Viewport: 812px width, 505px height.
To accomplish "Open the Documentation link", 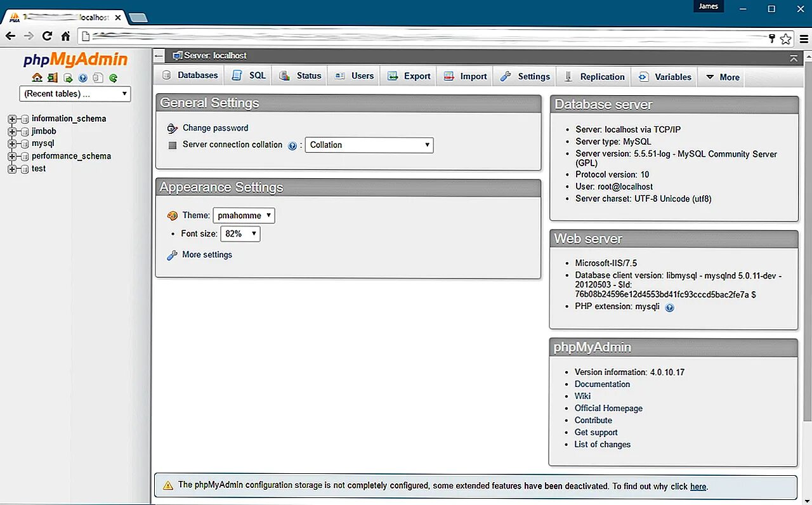I will click(x=602, y=384).
